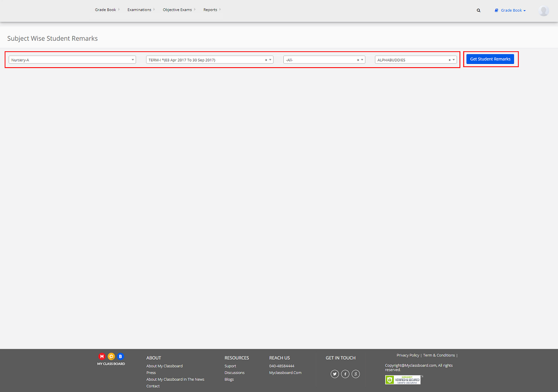Viewport: 558px width, 392px height.
Task: Open About My Classboard link
Action: 164,366
